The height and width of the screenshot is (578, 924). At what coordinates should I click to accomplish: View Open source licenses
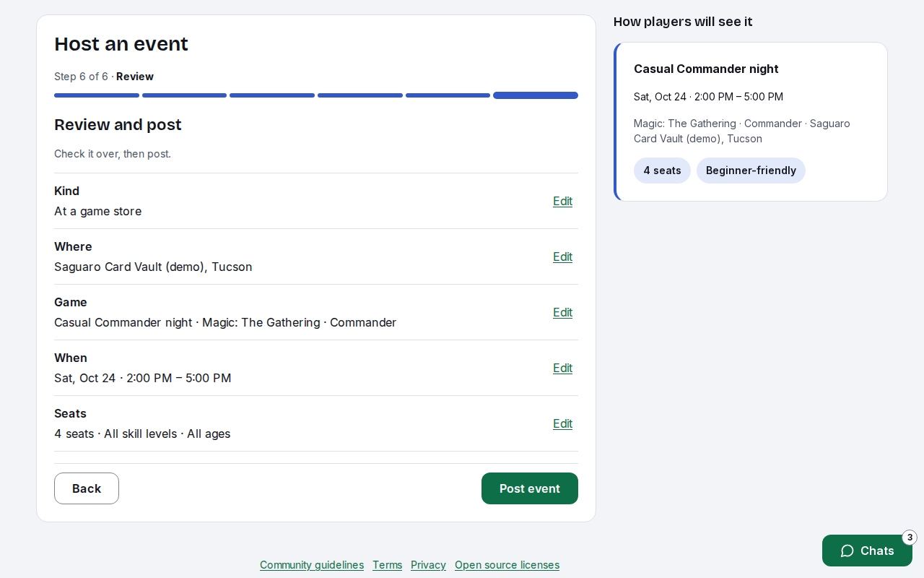coord(507,565)
